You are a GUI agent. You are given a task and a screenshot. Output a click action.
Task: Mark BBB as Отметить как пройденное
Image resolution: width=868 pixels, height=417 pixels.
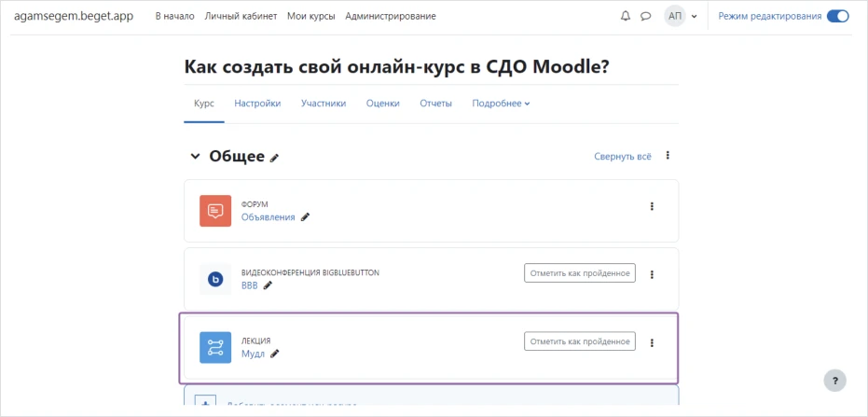[x=580, y=273]
